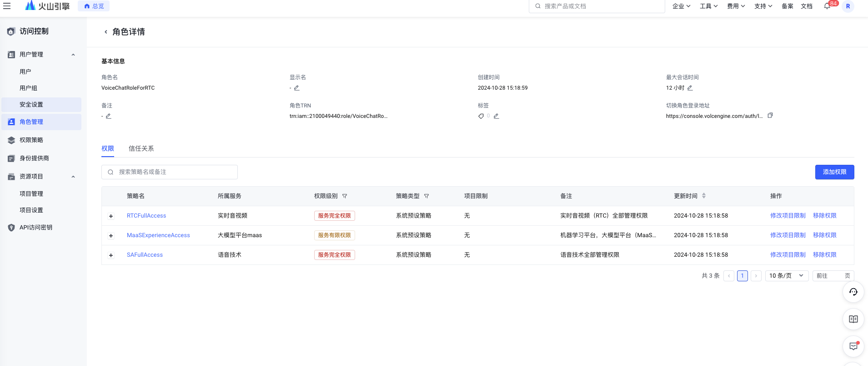Open 角色管理 in the sidebar

[41, 122]
